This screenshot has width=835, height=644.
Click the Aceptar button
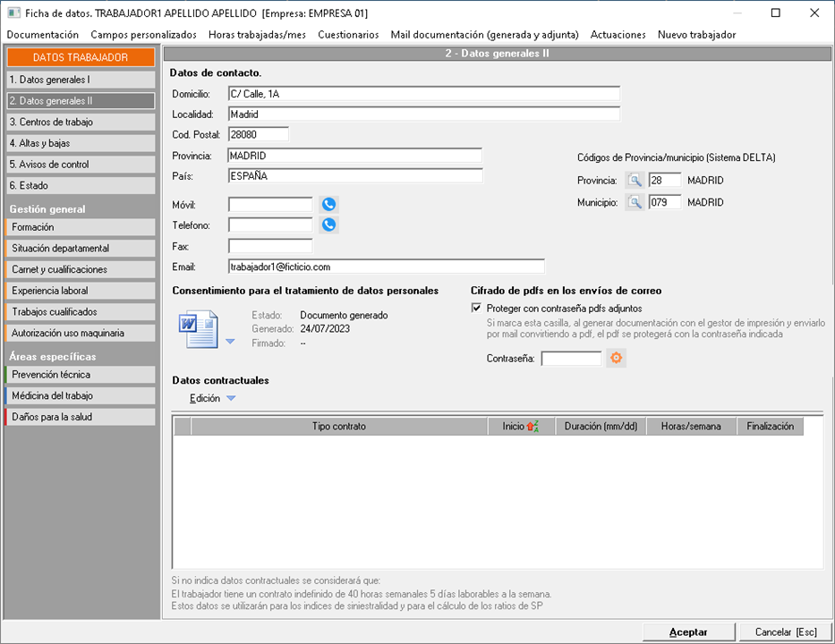[688, 631]
